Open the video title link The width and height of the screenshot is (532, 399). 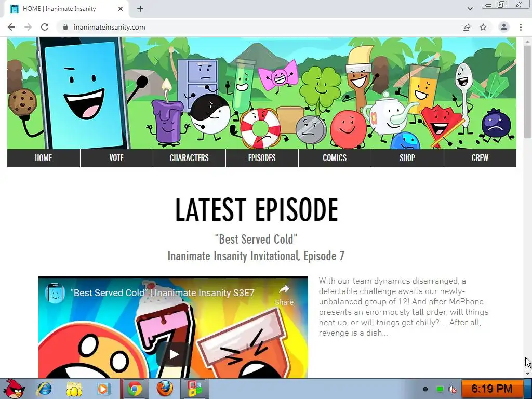(162, 293)
